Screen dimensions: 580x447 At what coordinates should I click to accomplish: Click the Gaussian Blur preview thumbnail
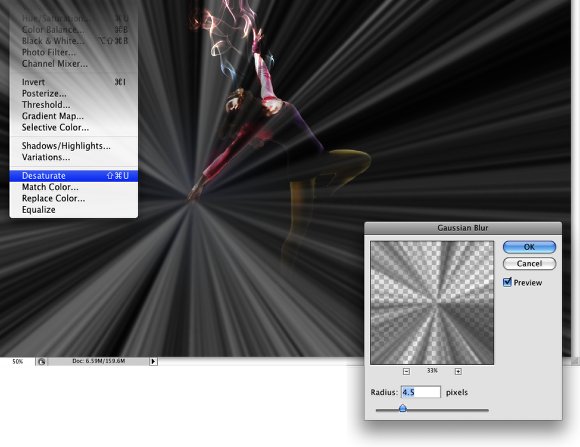tap(432, 303)
